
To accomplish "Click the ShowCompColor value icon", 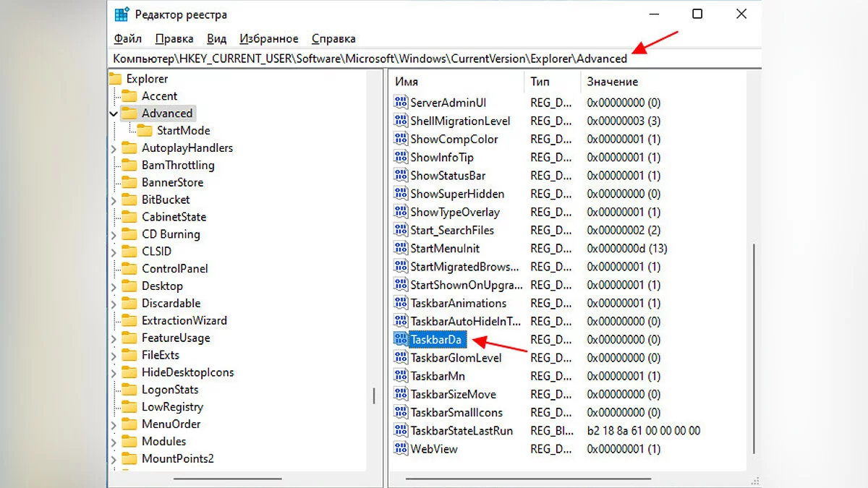I will click(x=401, y=139).
